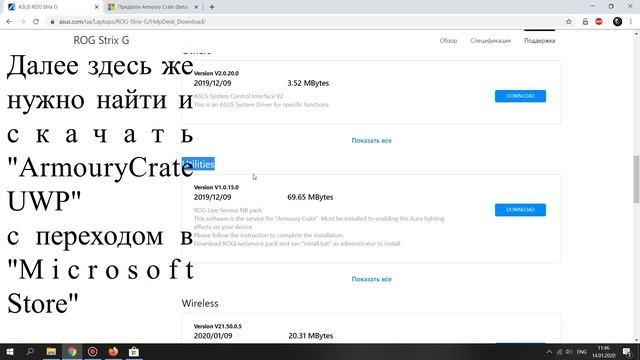Click Показать все under ASUS System Control Interface

[371, 140]
